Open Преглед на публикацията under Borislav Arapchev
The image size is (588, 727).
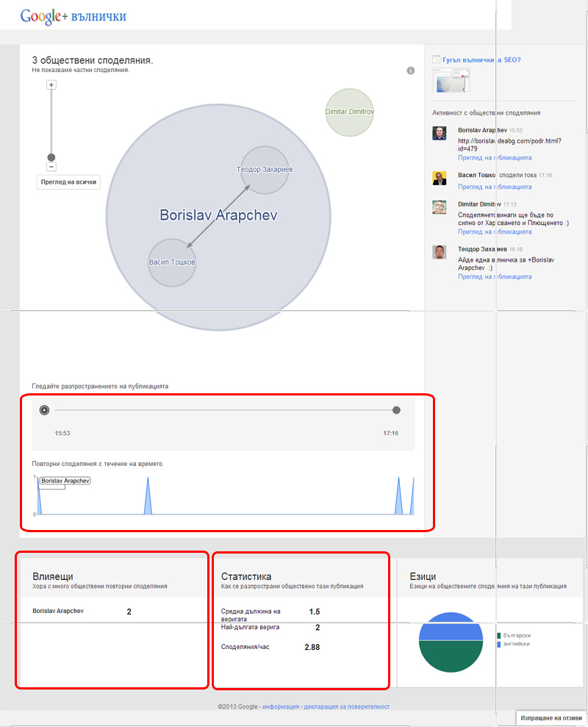(x=495, y=157)
